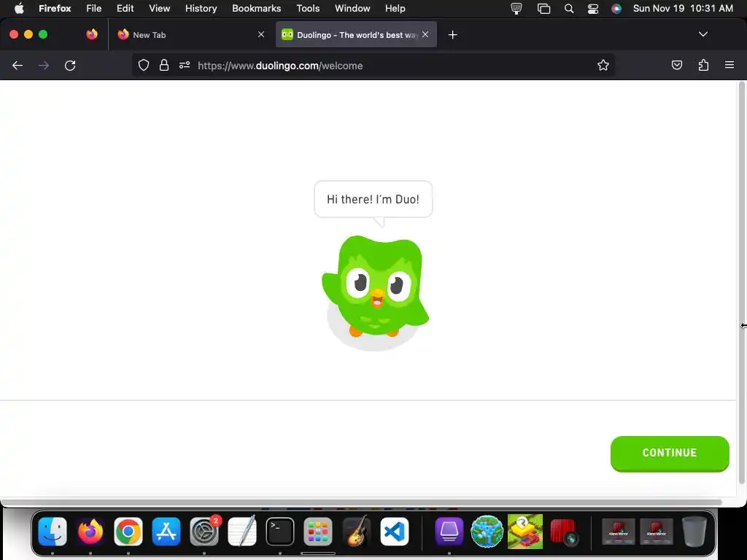Viewport: 747px width, 560px height.
Task: Bookmark this page with the star
Action: (x=603, y=65)
